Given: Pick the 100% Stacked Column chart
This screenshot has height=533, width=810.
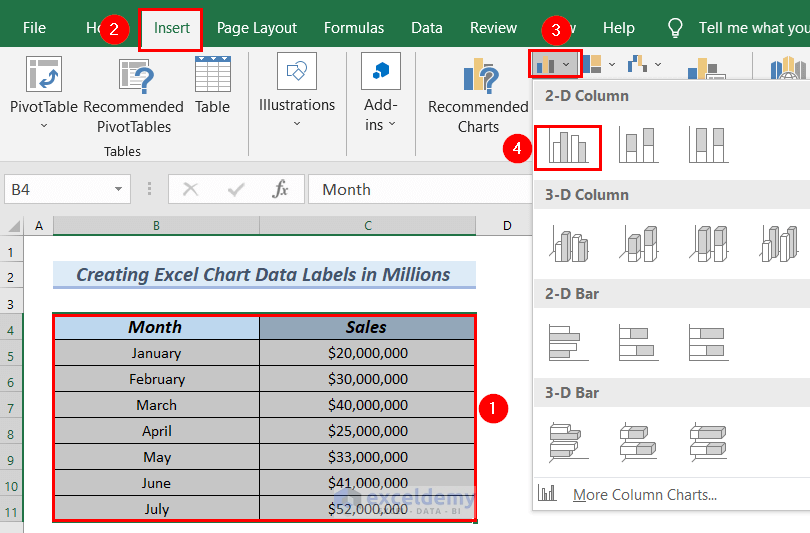Looking at the screenshot, I should coord(708,146).
